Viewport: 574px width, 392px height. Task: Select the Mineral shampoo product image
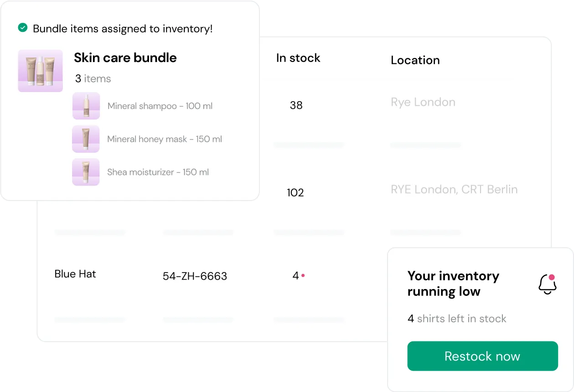pyautogui.click(x=86, y=106)
